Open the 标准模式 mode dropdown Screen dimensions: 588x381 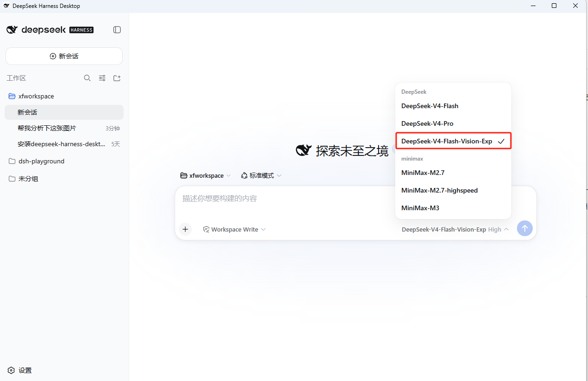click(261, 175)
